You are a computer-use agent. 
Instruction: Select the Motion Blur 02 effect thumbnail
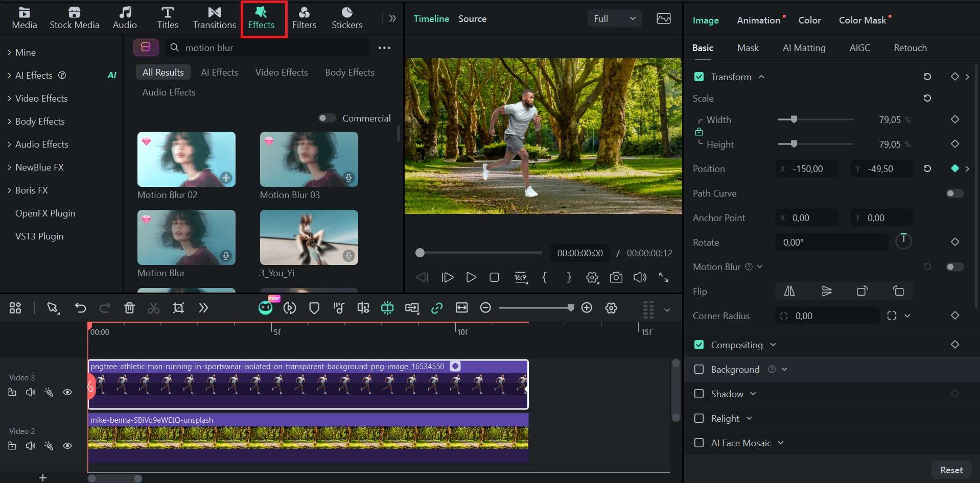pos(186,159)
